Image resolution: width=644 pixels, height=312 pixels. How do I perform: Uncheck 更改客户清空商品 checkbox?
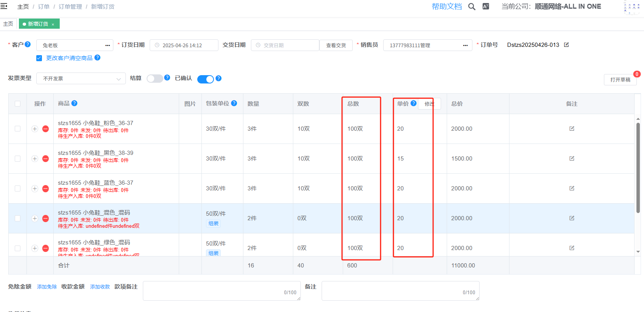[39, 58]
